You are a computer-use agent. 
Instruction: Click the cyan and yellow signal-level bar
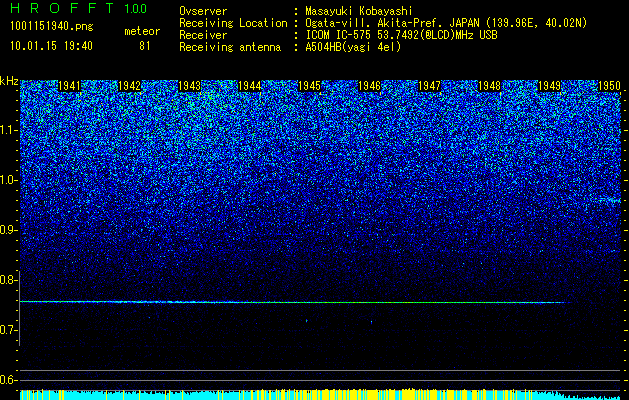[x=320, y=394]
